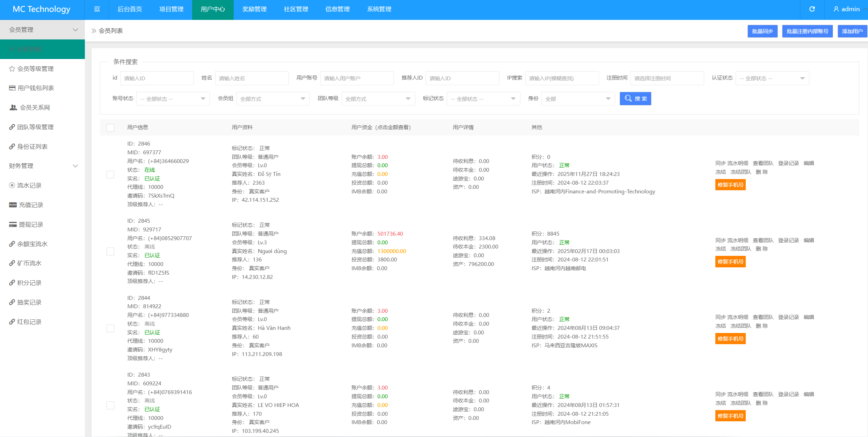Switch to the 系统管理 top menu
Image resolution: width=868 pixels, height=437 pixels.
point(379,9)
